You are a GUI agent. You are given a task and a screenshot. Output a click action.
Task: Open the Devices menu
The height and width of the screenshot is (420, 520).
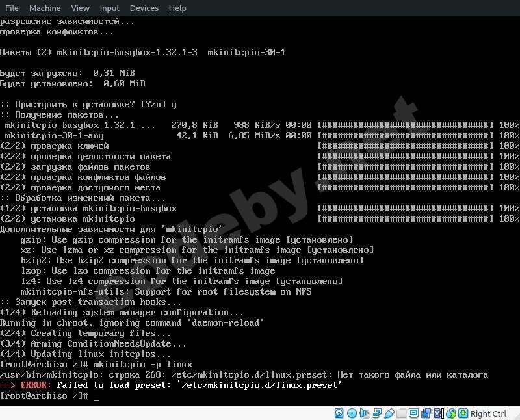(144, 8)
